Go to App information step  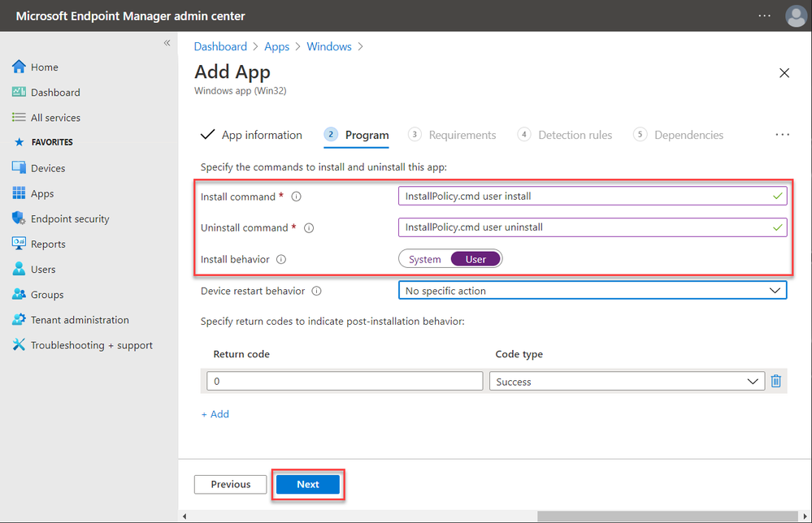point(252,135)
